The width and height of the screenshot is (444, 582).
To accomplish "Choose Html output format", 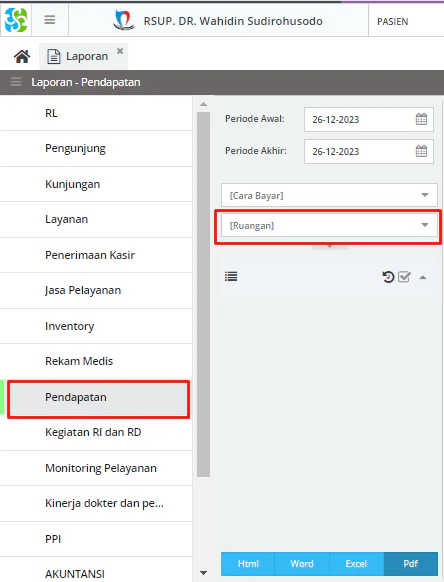I will pos(248,564).
